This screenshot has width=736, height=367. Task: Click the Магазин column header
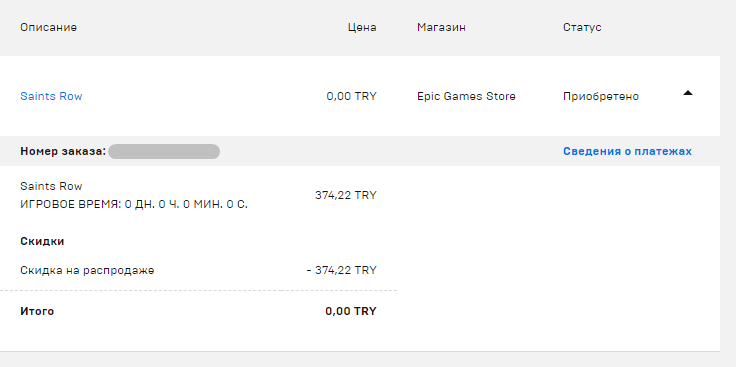[x=441, y=27]
